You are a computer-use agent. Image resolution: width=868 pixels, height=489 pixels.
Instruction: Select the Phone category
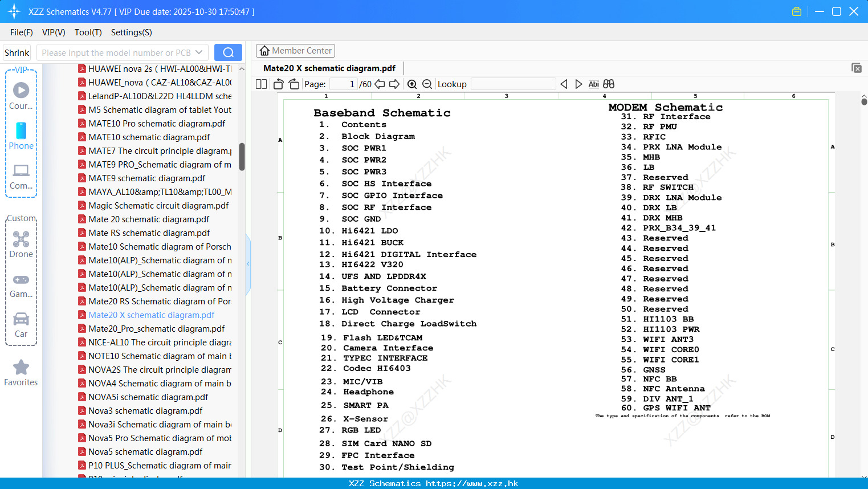pyautogui.click(x=21, y=136)
